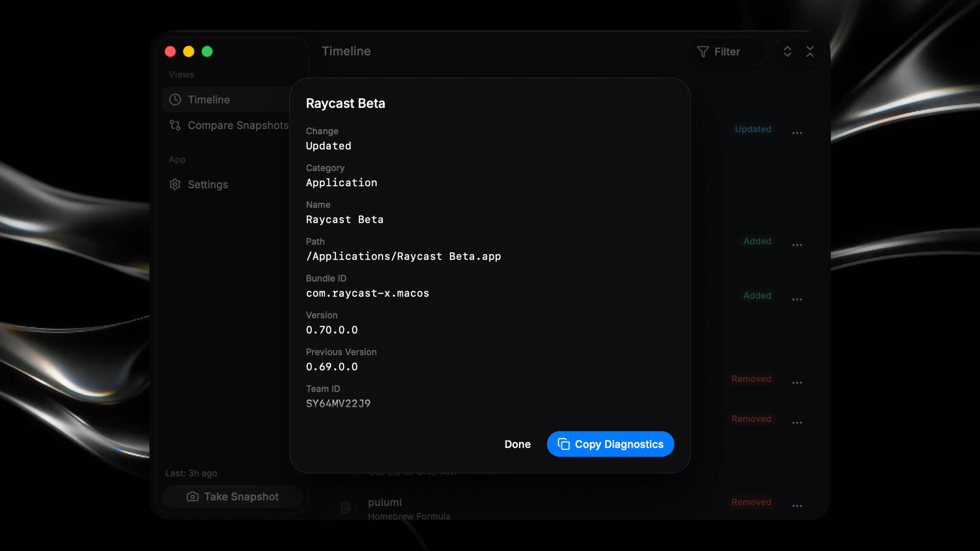Click the Removed badge on the pulumi row
Image resolution: width=980 pixels, height=551 pixels.
tap(751, 502)
